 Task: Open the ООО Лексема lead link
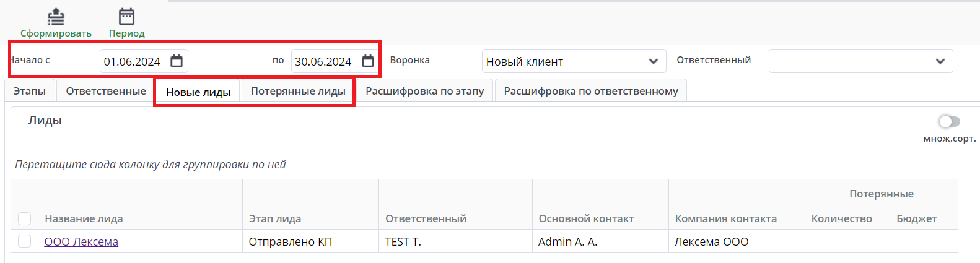coord(81,242)
